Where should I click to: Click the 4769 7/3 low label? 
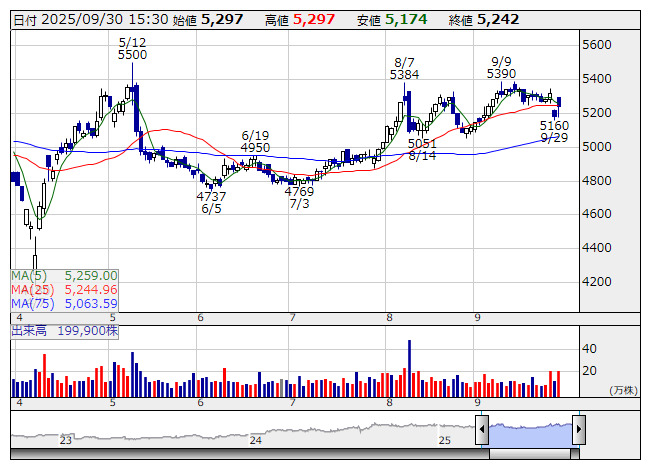(299, 198)
